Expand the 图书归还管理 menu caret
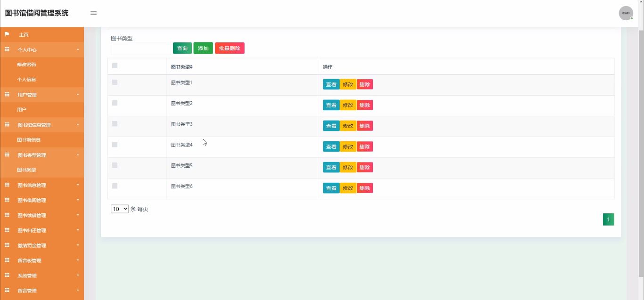The height and width of the screenshot is (300, 644). click(78, 230)
